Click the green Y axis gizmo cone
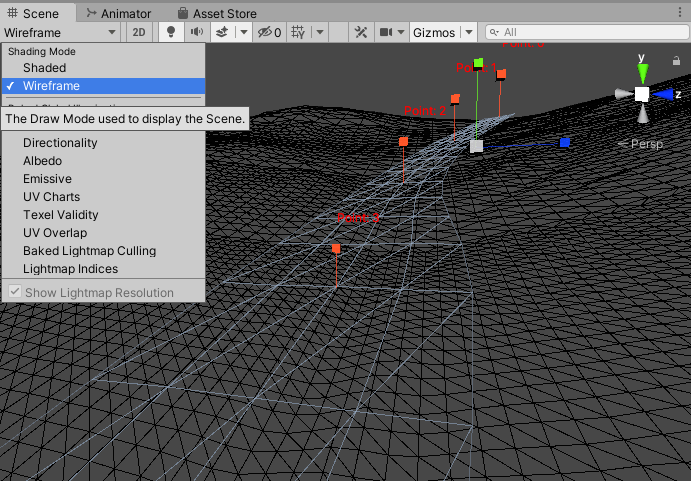Screen dimensions: 691x481 click(x=643, y=73)
